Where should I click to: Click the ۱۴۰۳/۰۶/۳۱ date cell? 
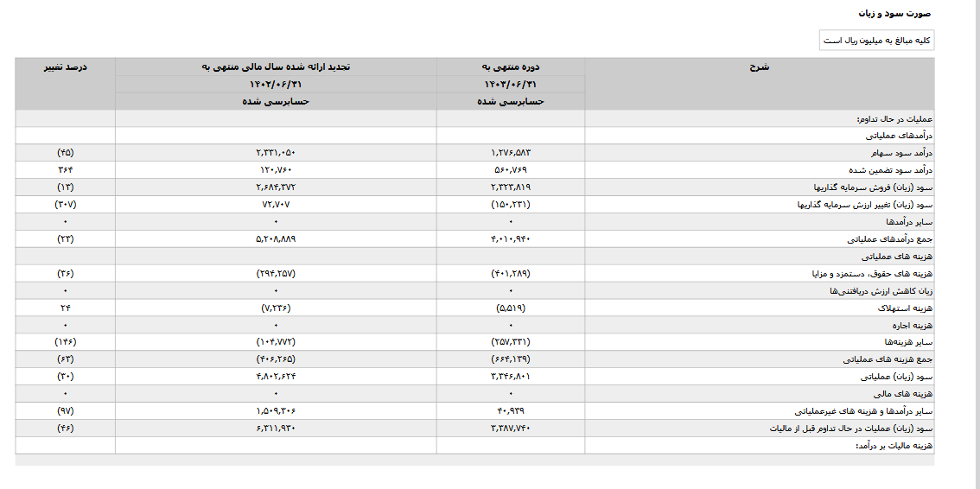(x=511, y=84)
